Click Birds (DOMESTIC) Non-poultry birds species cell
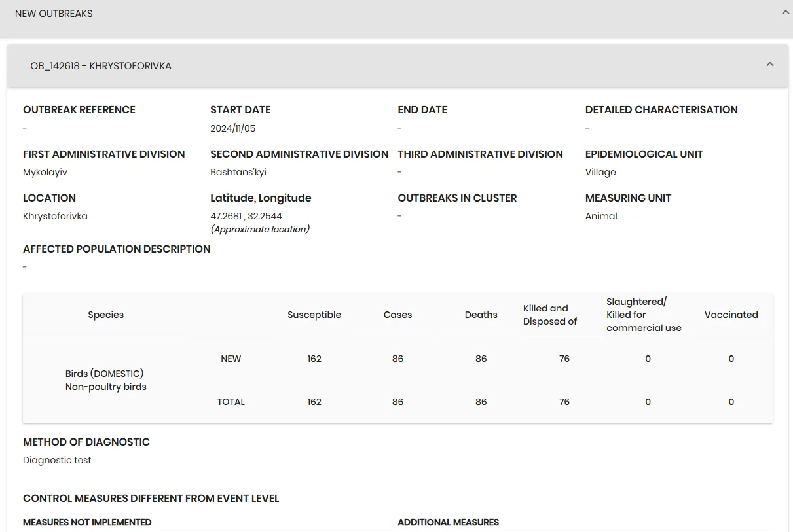793x532 pixels. tap(106, 380)
